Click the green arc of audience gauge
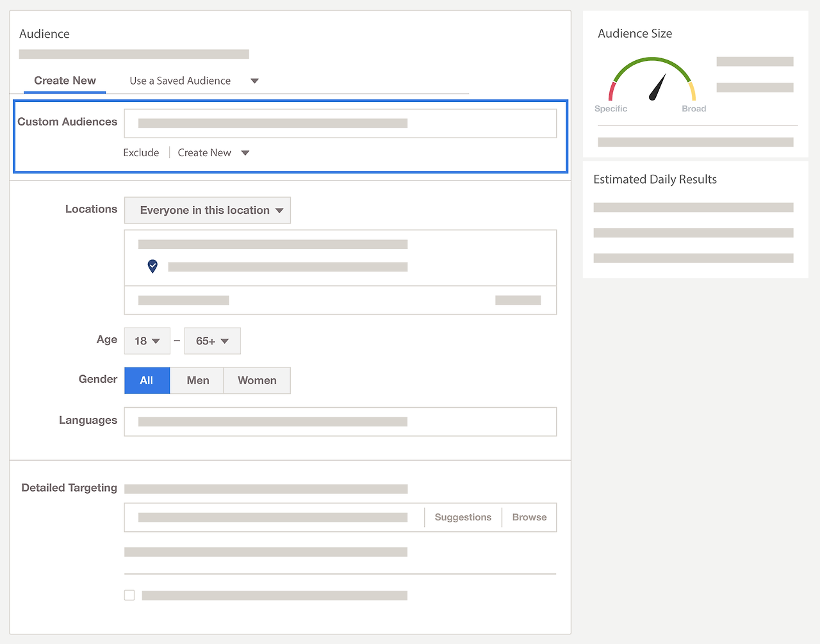This screenshot has width=820, height=644. click(x=652, y=65)
